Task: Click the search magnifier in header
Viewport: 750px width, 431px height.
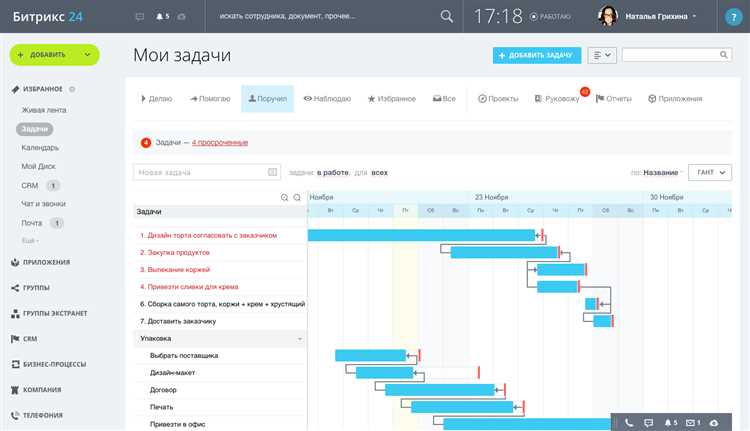Action: (x=447, y=16)
